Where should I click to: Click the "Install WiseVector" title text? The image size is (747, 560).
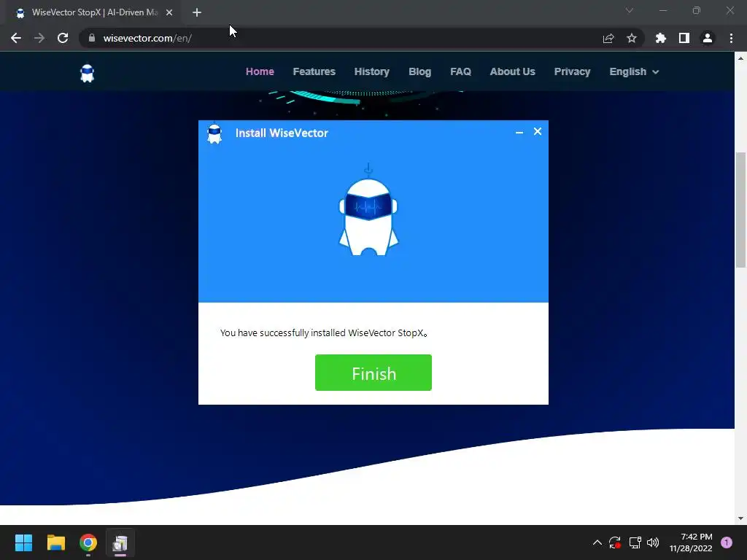pos(282,133)
